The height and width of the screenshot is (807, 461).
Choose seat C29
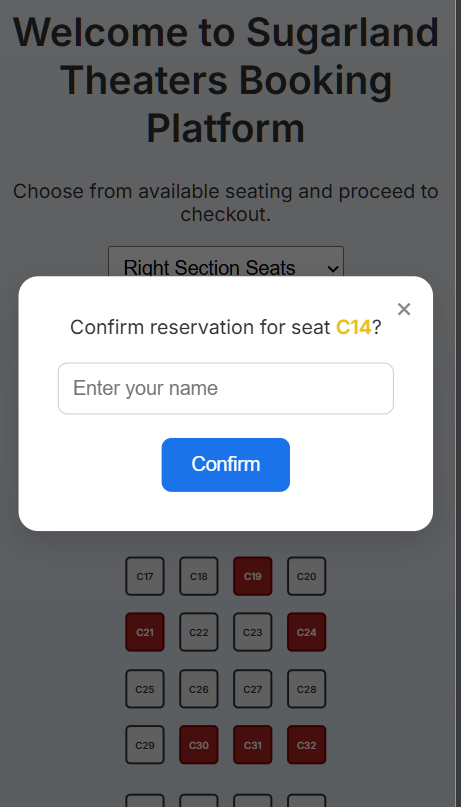(145, 745)
